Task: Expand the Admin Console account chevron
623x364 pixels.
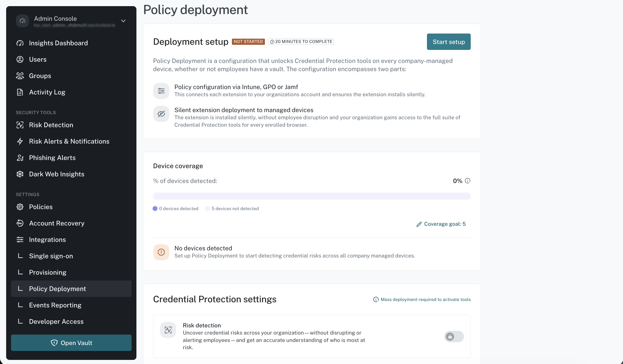Action: pos(123,21)
